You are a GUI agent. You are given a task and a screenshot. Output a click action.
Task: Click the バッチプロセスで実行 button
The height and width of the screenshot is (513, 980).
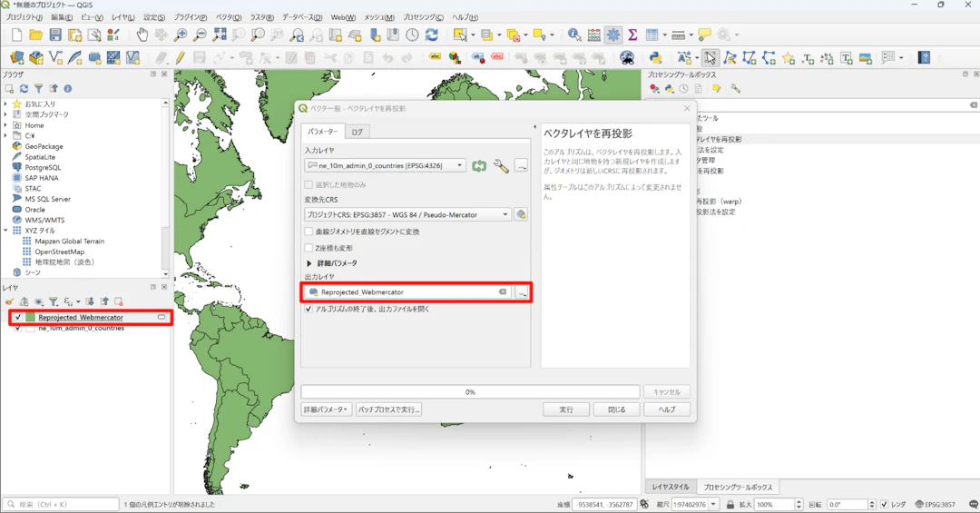point(388,409)
